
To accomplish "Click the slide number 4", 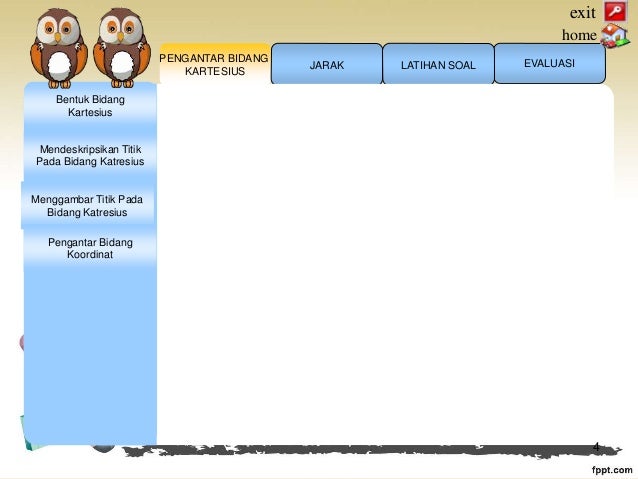I will coord(596,447).
